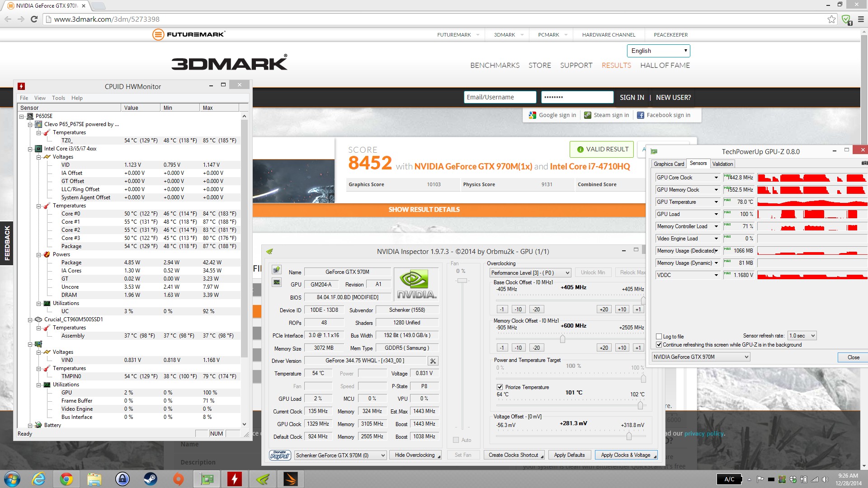Open the Chrome menu hamburger icon
Viewport: 868px width, 488px height.
pos(861,19)
